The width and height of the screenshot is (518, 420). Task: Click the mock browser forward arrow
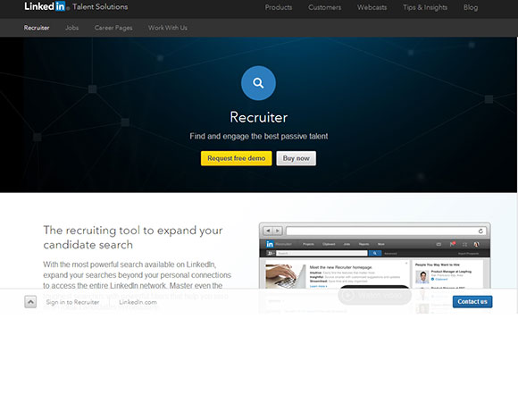point(278,231)
